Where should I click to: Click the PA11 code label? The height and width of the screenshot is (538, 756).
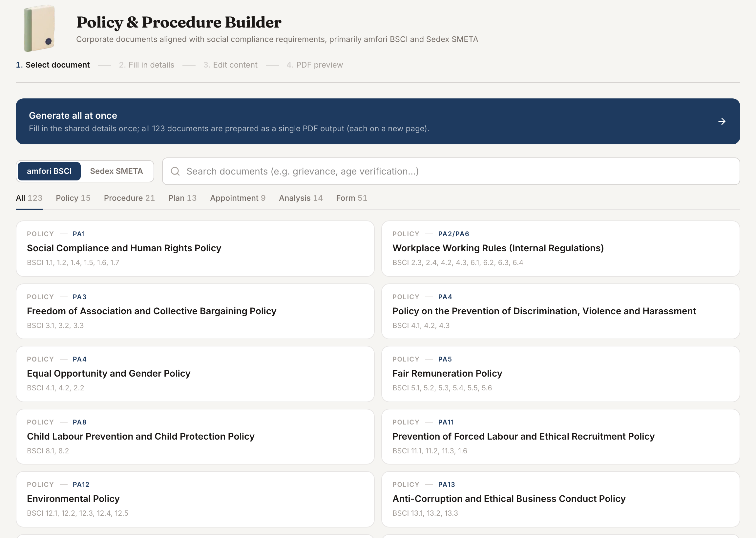coord(446,423)
